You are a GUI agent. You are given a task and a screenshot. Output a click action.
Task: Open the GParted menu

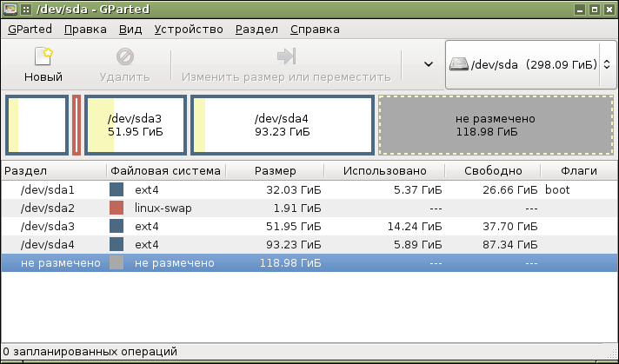tap(30, 30)
